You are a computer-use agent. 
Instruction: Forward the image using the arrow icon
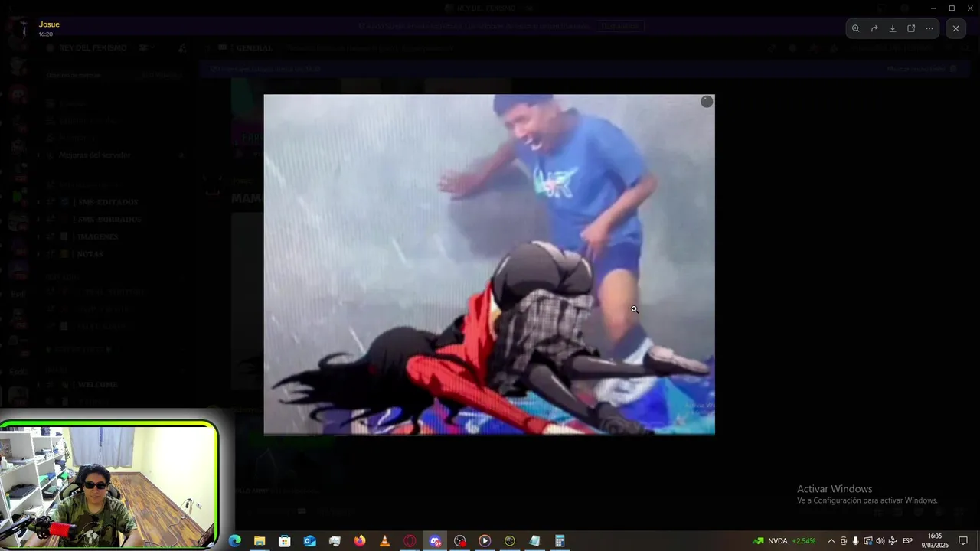874,28
